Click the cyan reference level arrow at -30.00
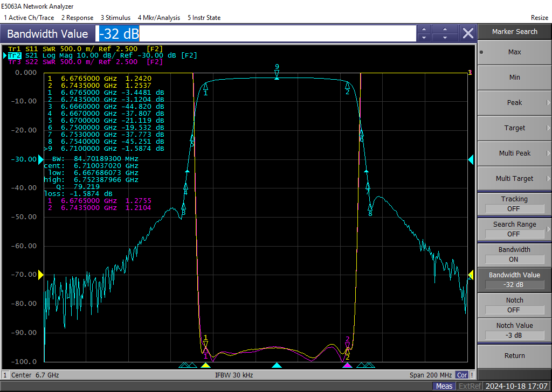This screenshot has height=392, width=552. tap(41, 159)
